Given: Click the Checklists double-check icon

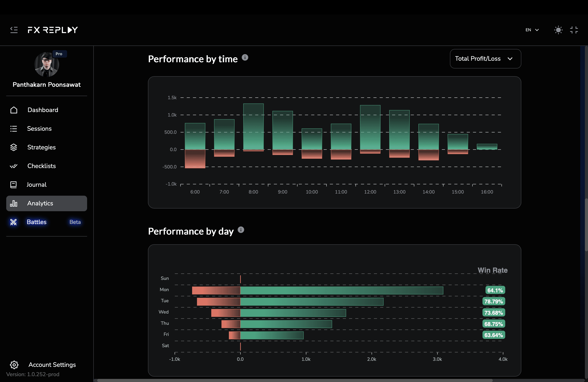Looking at the screenshot, I should tap(14, 166).
